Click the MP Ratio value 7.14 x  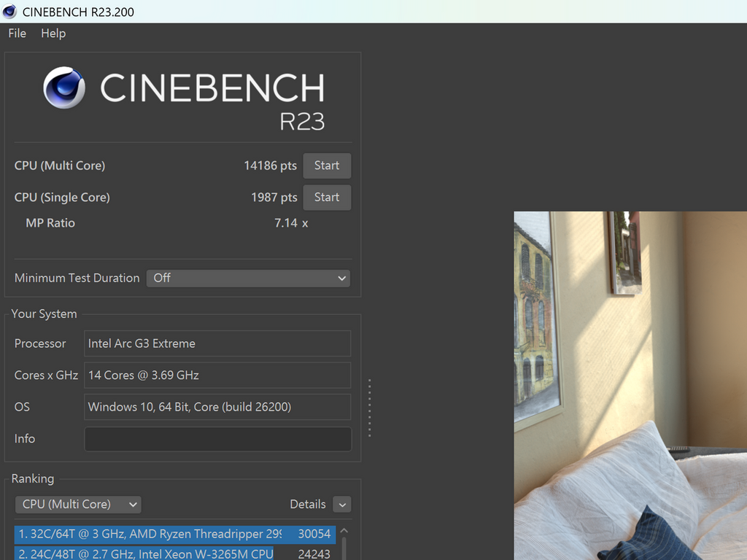pyautogui.click(x=291, y=223)
